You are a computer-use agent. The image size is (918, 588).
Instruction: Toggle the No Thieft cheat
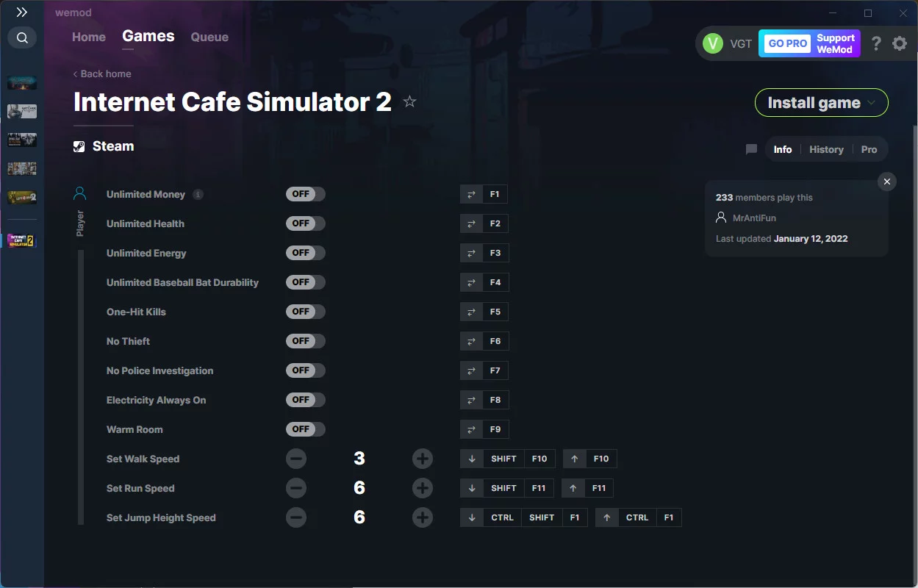(x=306, y=341)
